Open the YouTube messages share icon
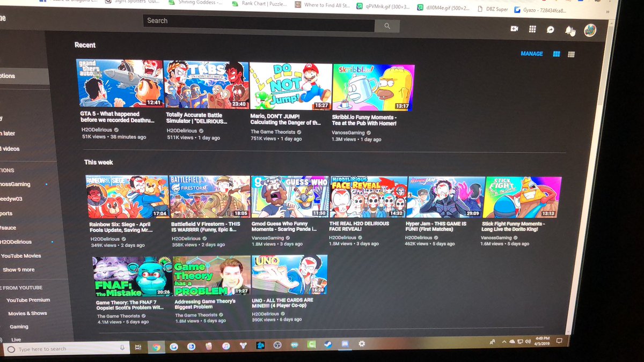Screen dimensions: 644x362 pyautogui.click(x=550, y=30)
